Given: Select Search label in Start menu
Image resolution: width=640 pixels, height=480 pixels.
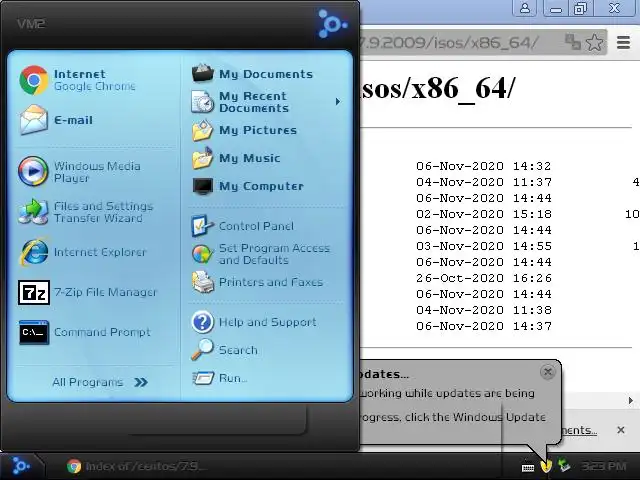Looking at the screenshot, I should point(238,350).
